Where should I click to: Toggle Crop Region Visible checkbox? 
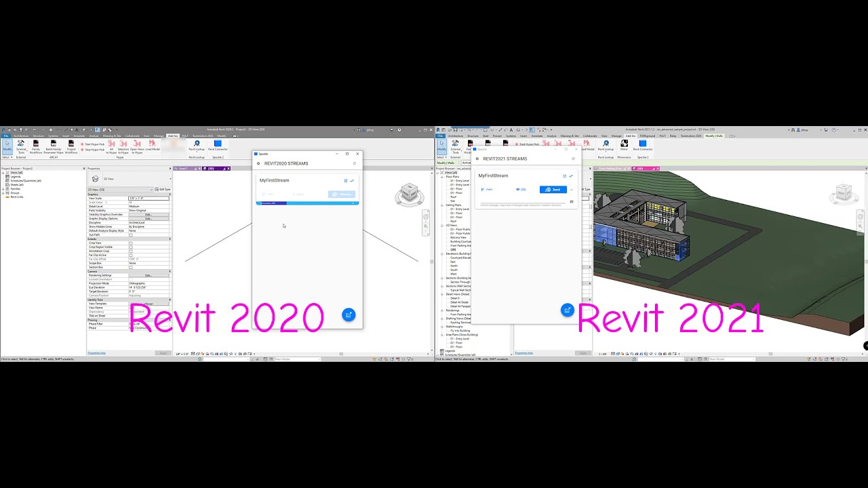click(131, 247)
